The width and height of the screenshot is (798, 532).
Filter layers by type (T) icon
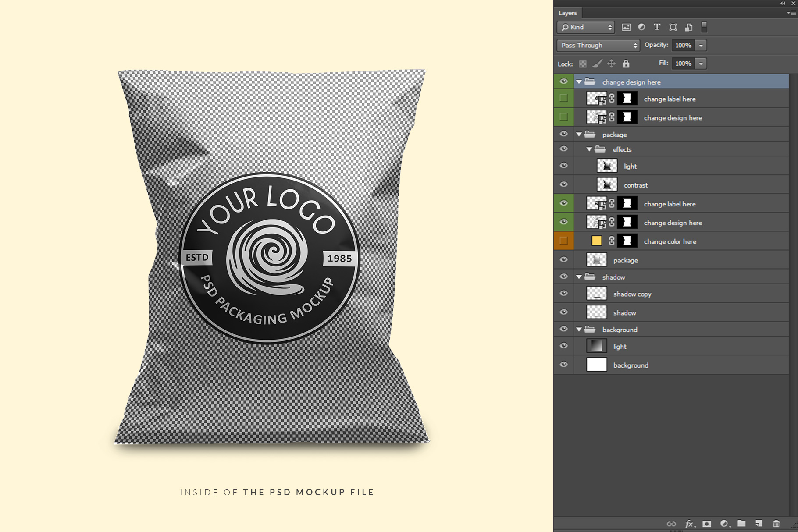click(x=657, y=27)
